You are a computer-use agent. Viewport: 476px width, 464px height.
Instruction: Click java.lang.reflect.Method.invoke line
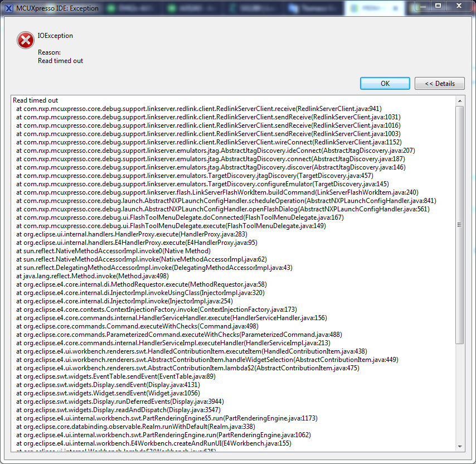(93, 276)
